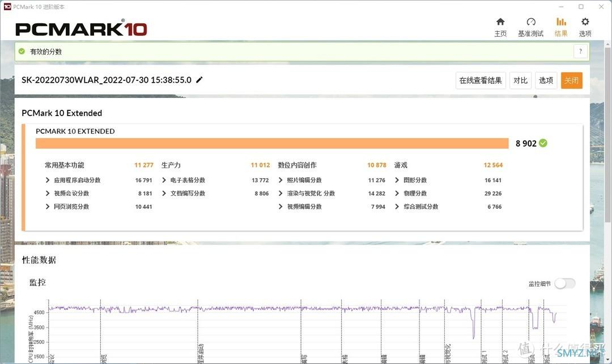
Task: Click the 4500 axis label on the graph
Action: tap(39, 312)
